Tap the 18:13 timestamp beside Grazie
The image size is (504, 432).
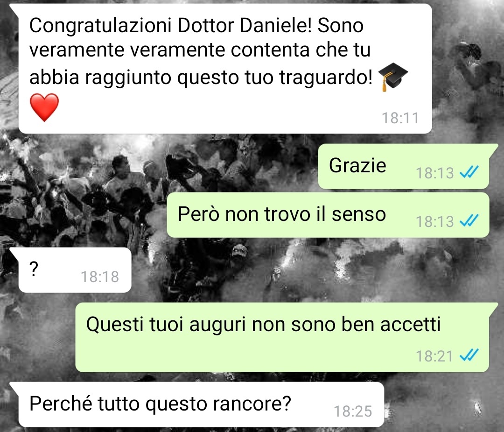point(434,173)
